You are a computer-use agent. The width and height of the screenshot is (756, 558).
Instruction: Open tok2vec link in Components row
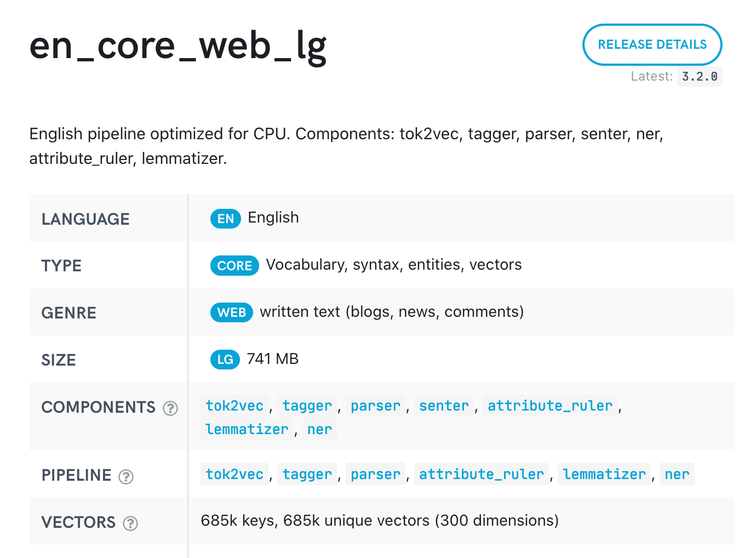[x=234, y=406]
